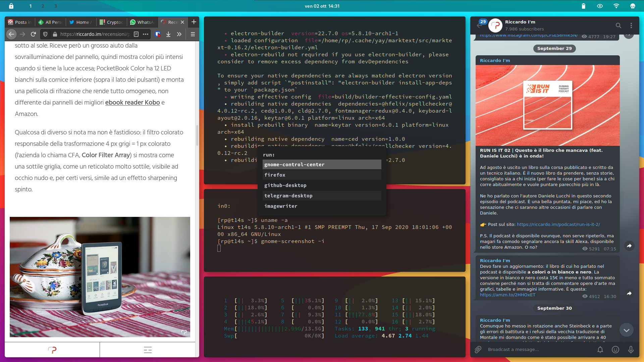Select telegram-desktop in the run launcher

288,195
